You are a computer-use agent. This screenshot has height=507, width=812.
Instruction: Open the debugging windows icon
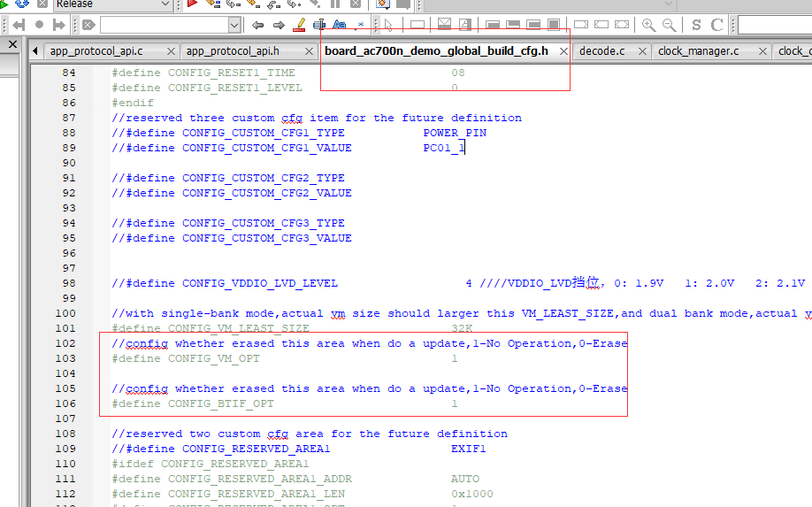pos(383,4)
